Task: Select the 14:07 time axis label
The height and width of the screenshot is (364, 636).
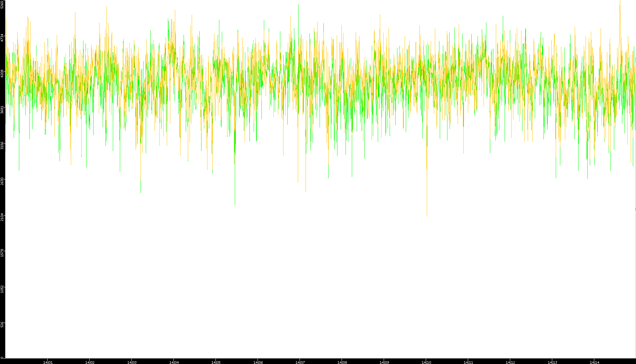Action: pos(300,362)
